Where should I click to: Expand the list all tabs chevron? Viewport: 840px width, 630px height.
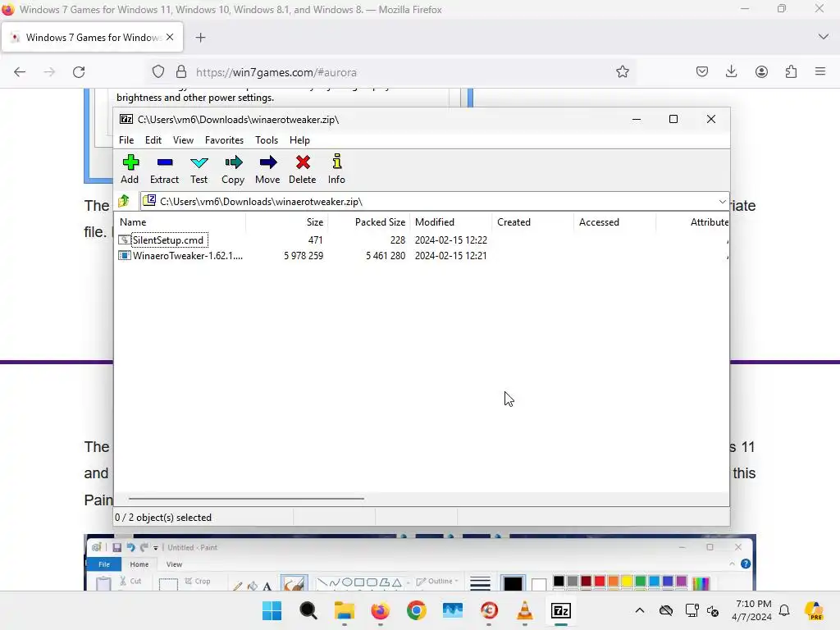click(824, 37)
